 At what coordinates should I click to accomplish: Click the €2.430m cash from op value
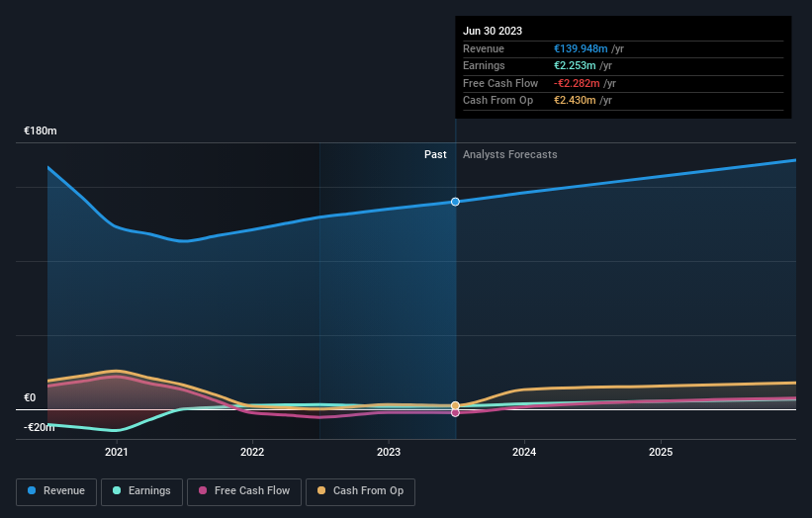coord(575,101)
